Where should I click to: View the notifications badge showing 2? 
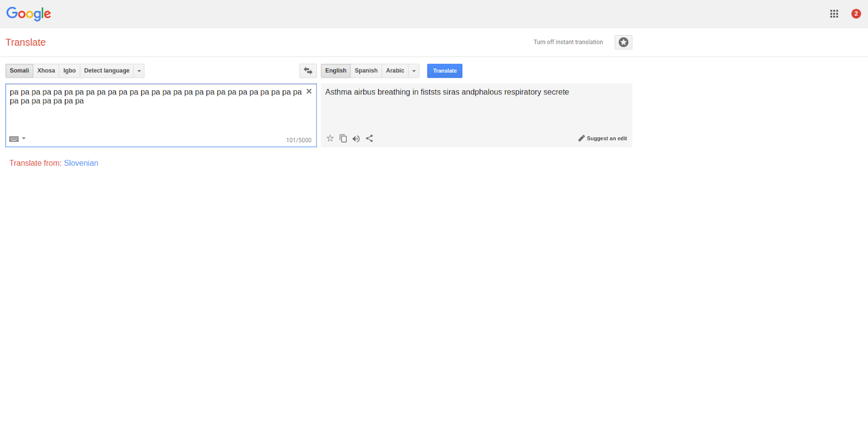coord(856,14)
